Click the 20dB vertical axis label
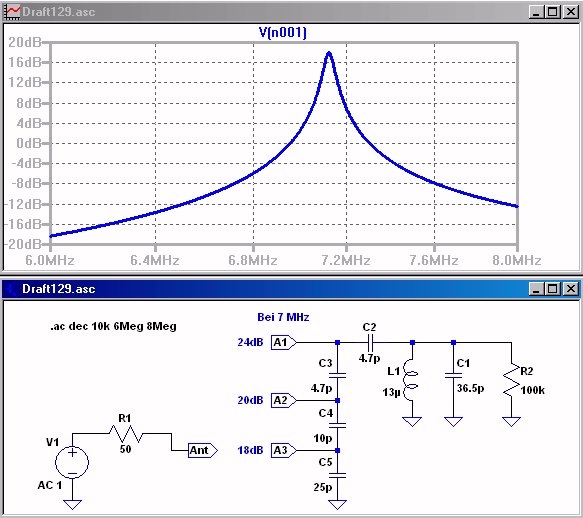Screen dimensions: 583x518 pyautogui.click(x=25, y=42)
